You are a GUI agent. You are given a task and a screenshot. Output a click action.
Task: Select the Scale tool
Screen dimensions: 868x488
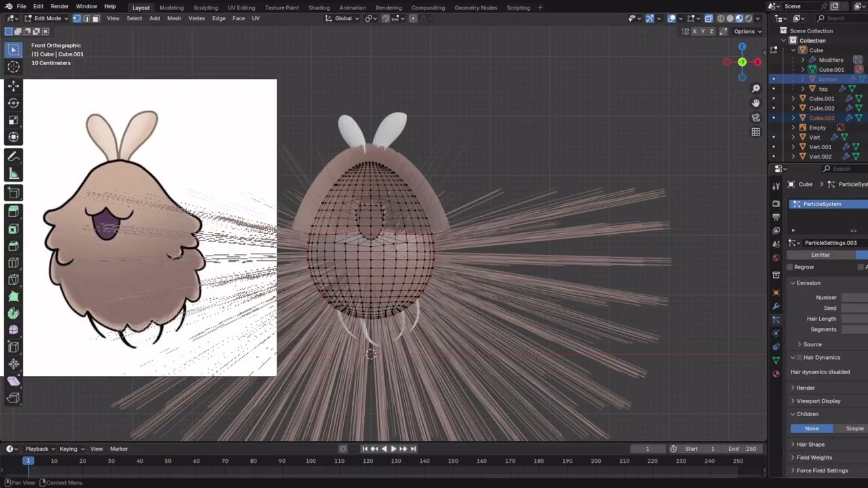pyautogui.click(x=14, y=120)
